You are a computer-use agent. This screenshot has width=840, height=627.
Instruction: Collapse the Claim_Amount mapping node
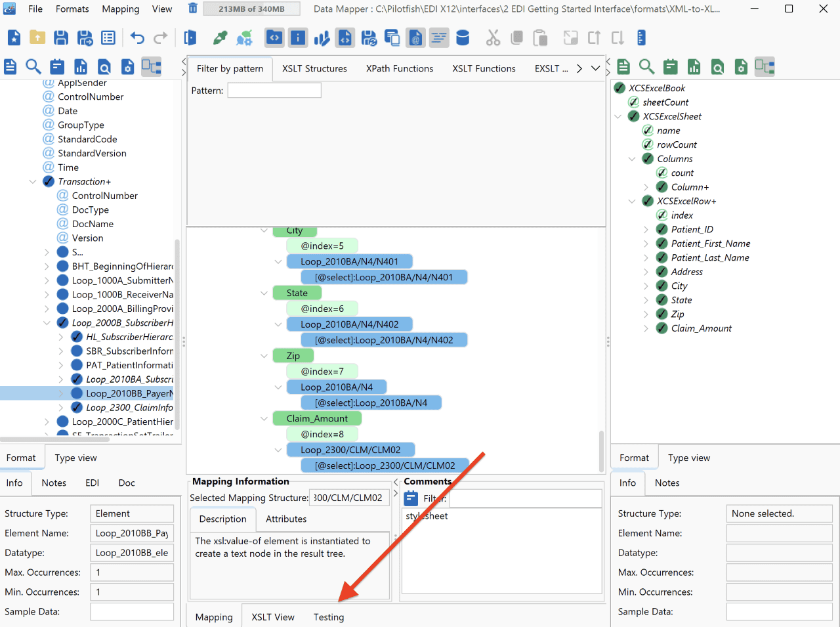point(264,418)
